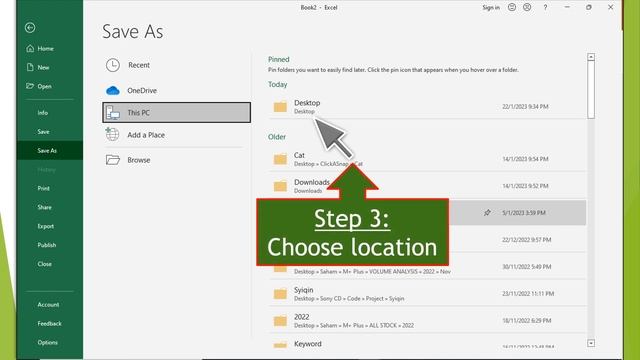
Task: Open Excel Options
Action: (x=47, y=342)
